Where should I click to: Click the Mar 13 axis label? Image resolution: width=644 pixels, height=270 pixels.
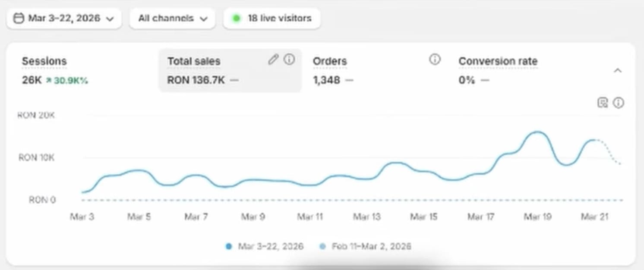pos(367,217)
